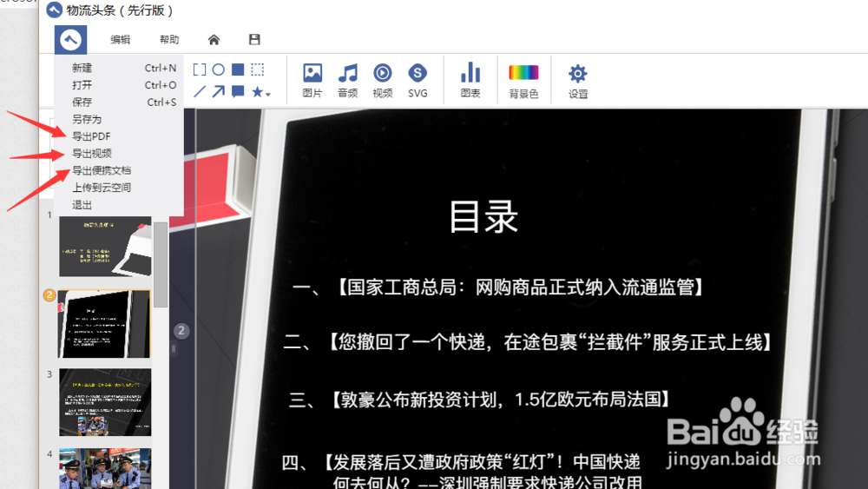Select the dashed rectangle frame tool
Screen dimensions: 868x489
click(258, 69)
